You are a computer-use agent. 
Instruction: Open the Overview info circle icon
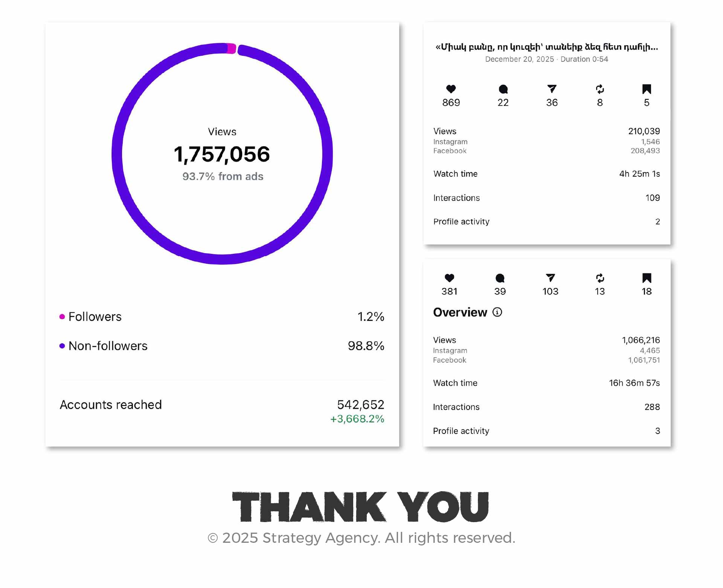[497, 312]
